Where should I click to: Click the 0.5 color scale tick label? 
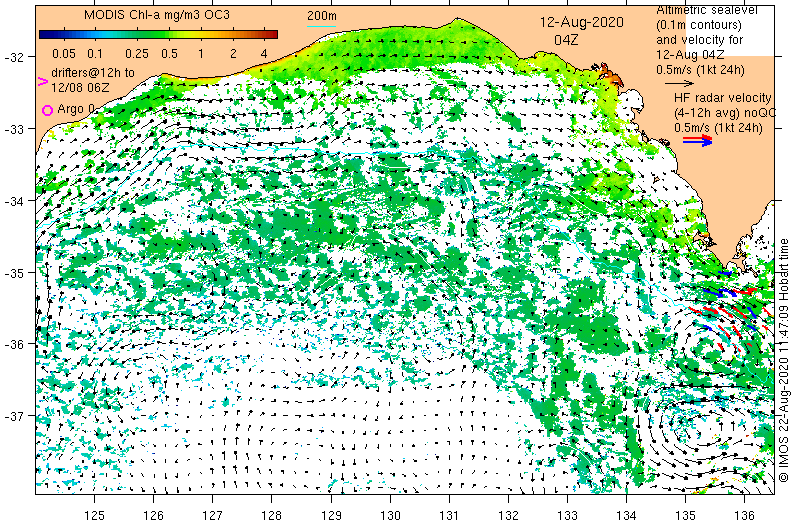click(x=169, y=54)
